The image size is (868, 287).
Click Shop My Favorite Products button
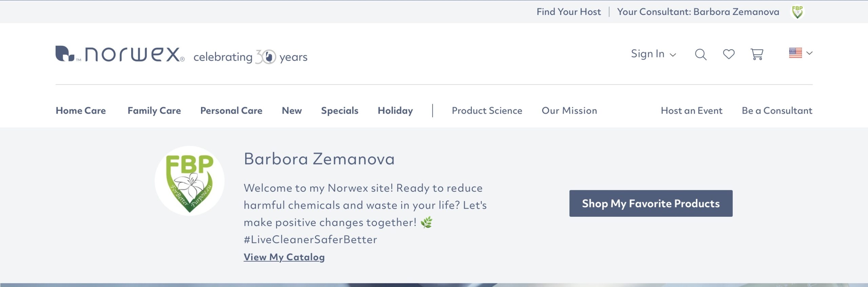coord(651,204)
